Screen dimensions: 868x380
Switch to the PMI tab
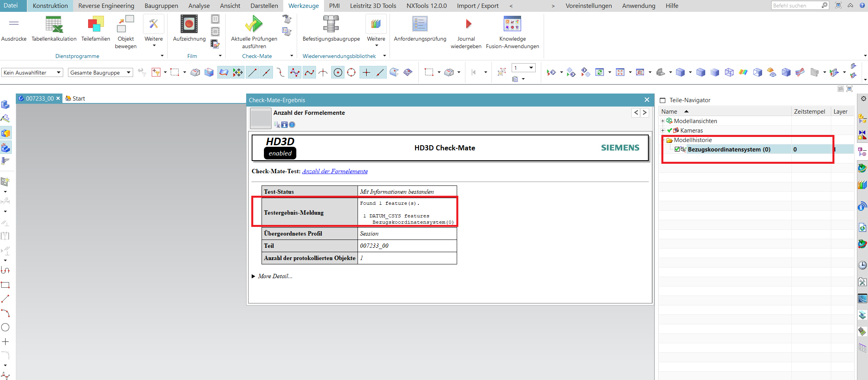[334, 6]
